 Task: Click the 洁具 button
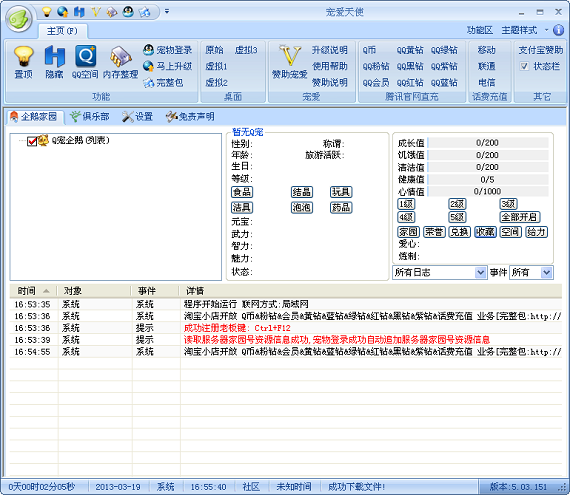242,208
